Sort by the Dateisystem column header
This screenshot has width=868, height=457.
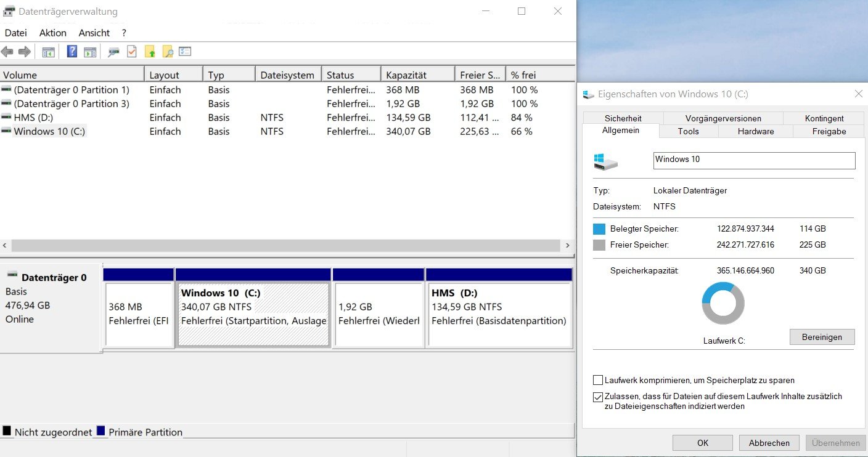pos(289,75)
